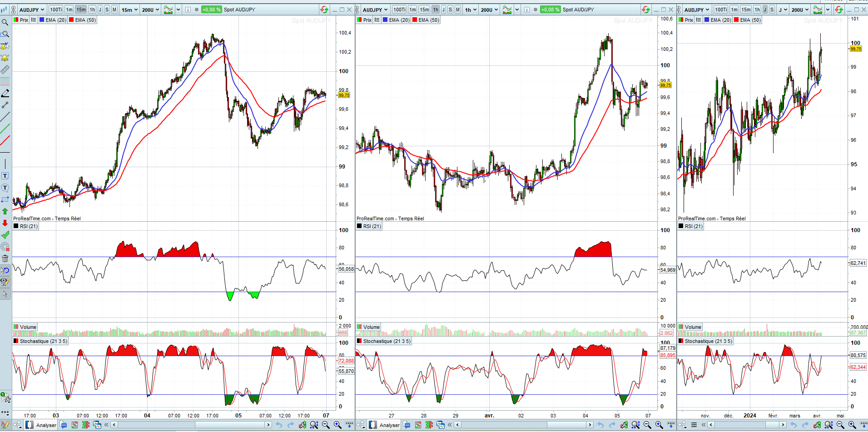Viewport: 868px width, 432px height.
Task: Insert a red down arrow marker
Action: click(x=5, y=223)
